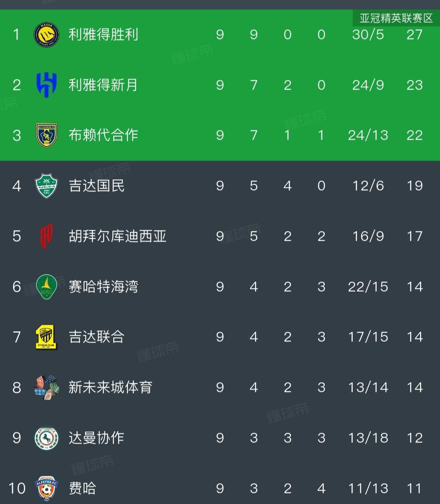Select 新未来城体育 in the standings

(110, 387)
